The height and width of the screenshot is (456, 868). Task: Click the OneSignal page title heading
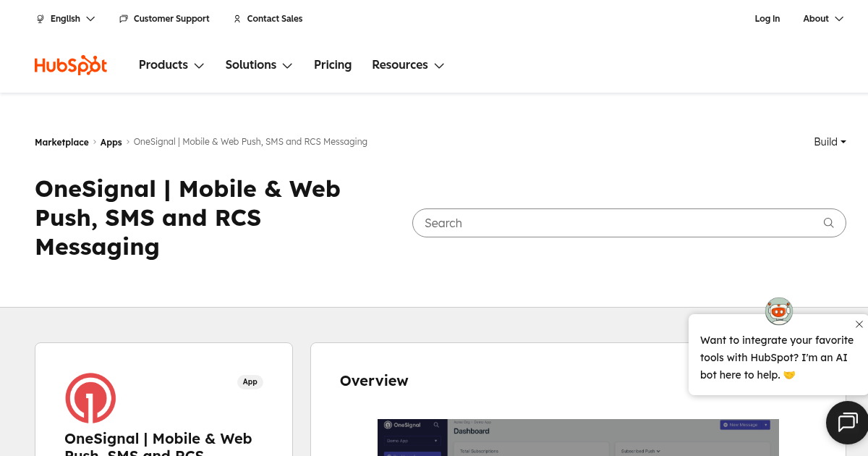click(188, 218)
